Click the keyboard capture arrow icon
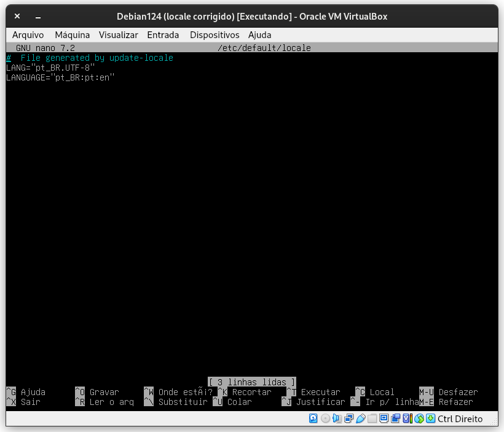Viewport: 504px width, 432px height. click(430, 418)
